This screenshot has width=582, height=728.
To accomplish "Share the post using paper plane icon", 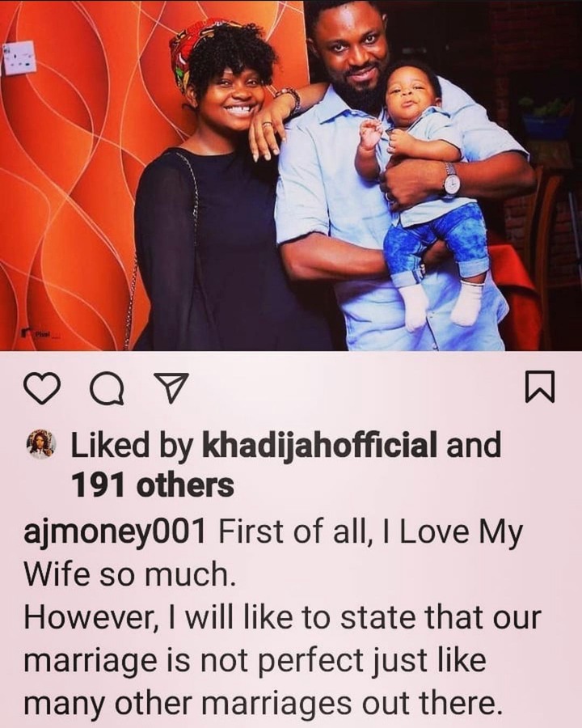I will 171,387.
